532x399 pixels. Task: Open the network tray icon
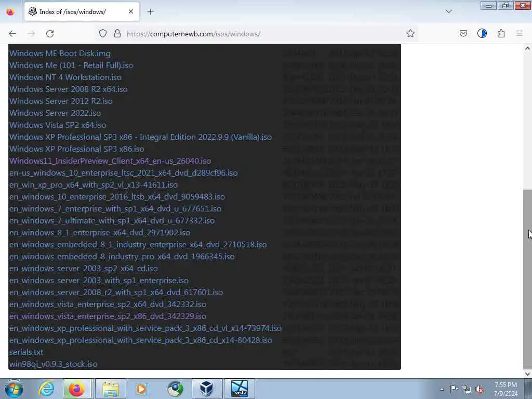(x=467, y=390)
